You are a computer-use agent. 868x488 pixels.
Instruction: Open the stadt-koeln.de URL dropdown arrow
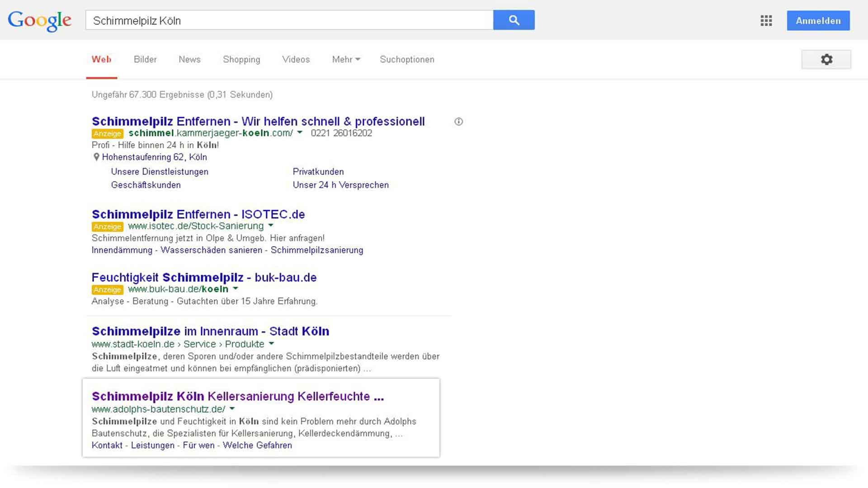[271, 343]
